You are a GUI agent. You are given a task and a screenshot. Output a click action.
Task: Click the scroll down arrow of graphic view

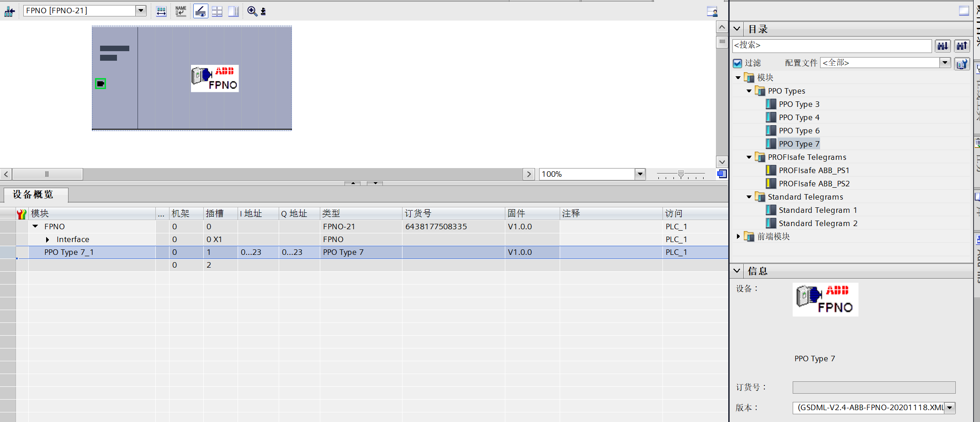coord(722,162)
